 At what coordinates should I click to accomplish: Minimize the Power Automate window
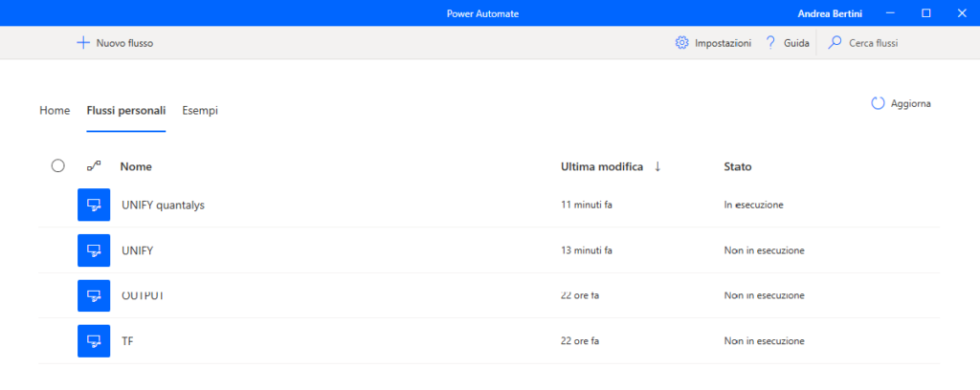coord(891,13)
